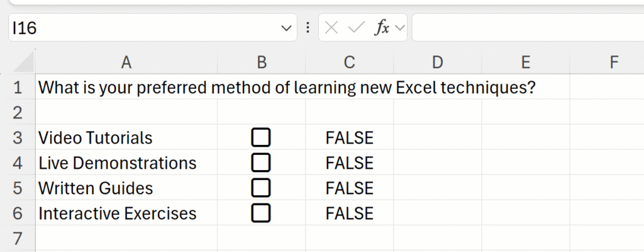Select row 7 header
The image size is (644, 252).
pyautogui.click(x=17, y=239)
